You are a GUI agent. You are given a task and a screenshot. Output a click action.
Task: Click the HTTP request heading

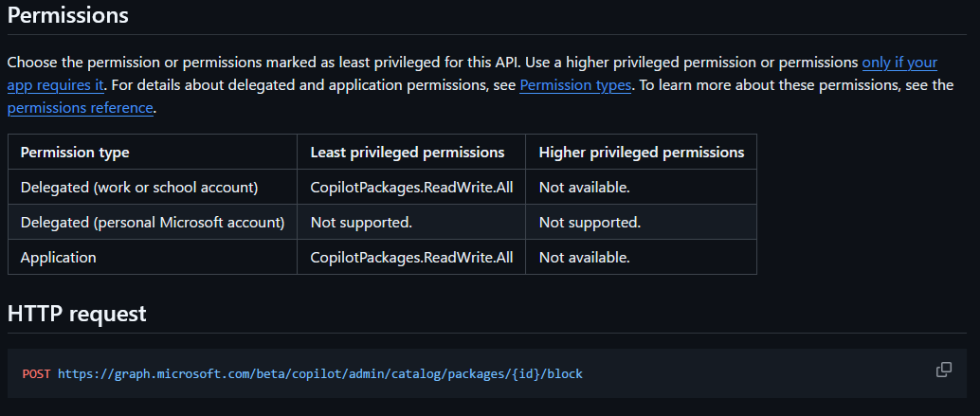click(76, 313)
